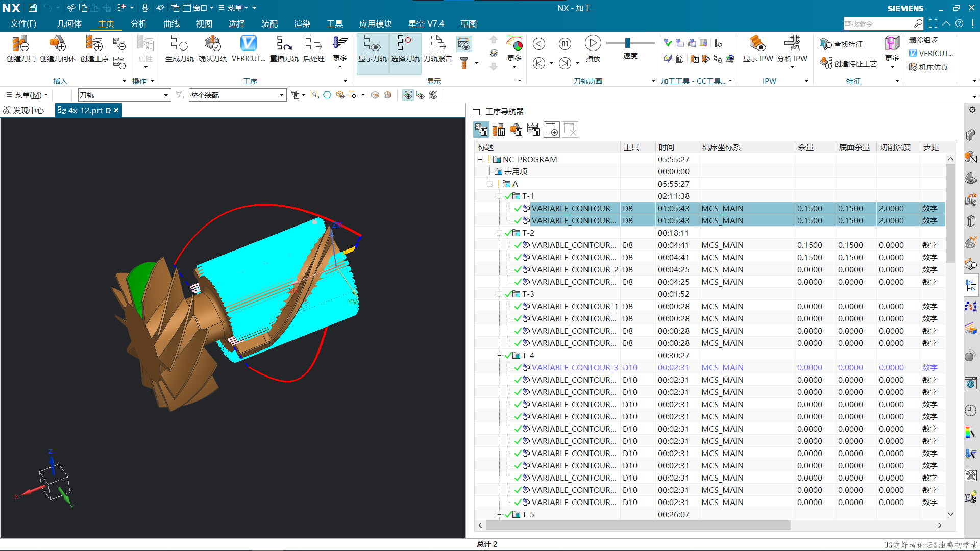Image resolution: width=980 pixels, height=551 pixels.
Task: Click 生成刀轨 to generate tool path
Action: click(180, 49)
